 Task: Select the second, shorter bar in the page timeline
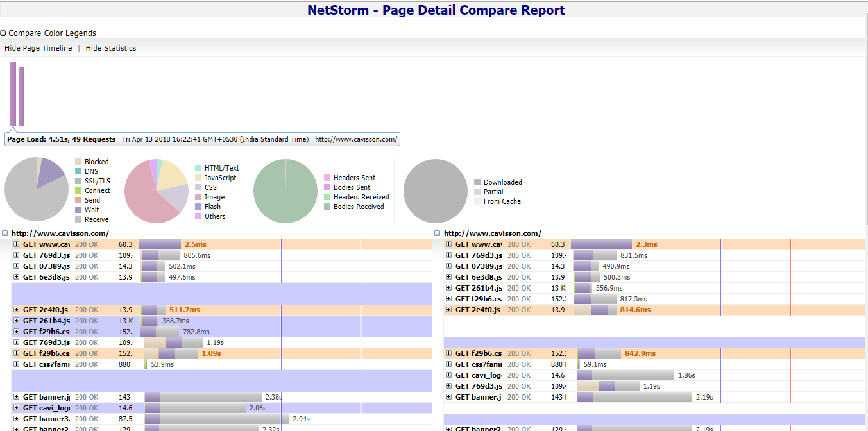[21, 96]
